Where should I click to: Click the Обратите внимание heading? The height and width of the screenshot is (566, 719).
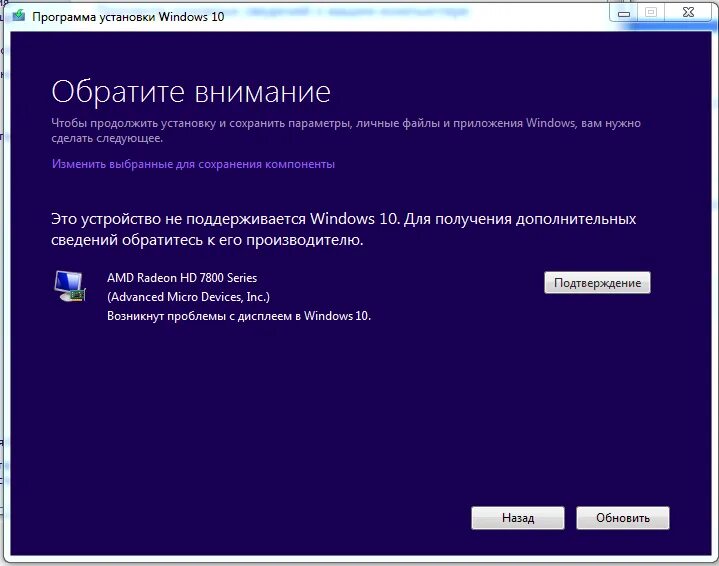(x=191, y=92)
